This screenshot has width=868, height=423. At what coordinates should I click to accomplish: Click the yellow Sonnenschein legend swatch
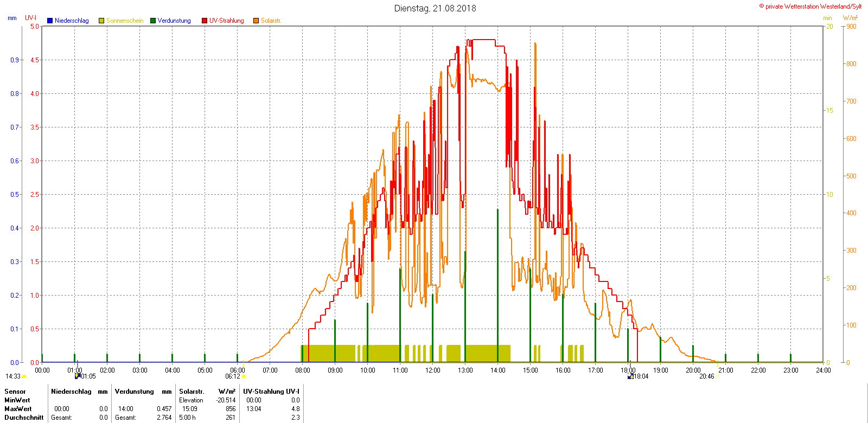click(x=101, y=21)
